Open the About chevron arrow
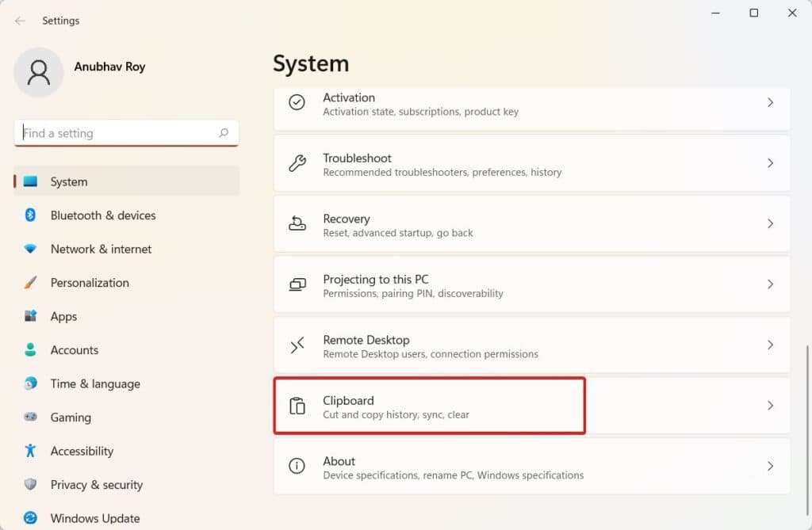 click(x=769, y=467)
